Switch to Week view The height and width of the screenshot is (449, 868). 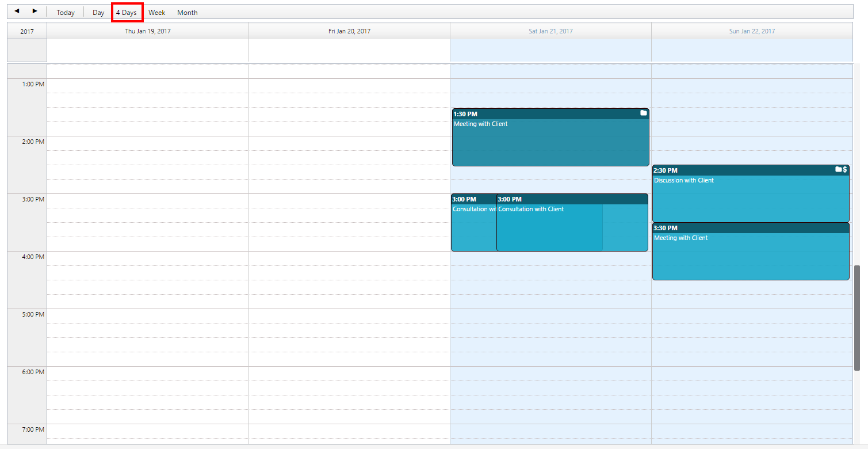pyautogui.click(x=156, y=12)
